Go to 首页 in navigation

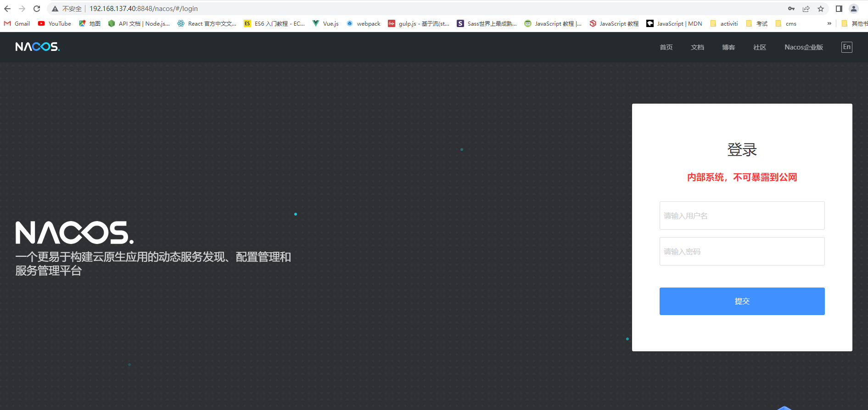point(666,47)
